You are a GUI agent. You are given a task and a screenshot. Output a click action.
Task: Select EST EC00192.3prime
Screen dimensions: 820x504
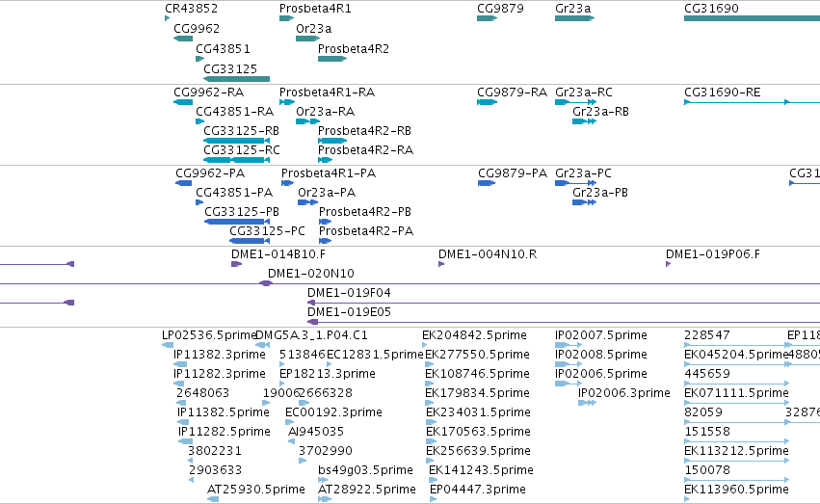click(x=333, y=413)
